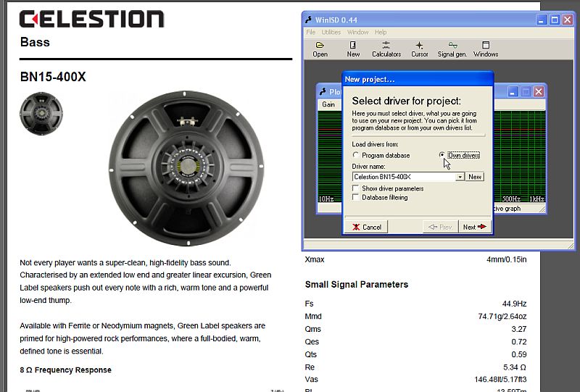Minimize the Plot child window
This screenshot has width=580, height=392.
[x=513, y=92]
